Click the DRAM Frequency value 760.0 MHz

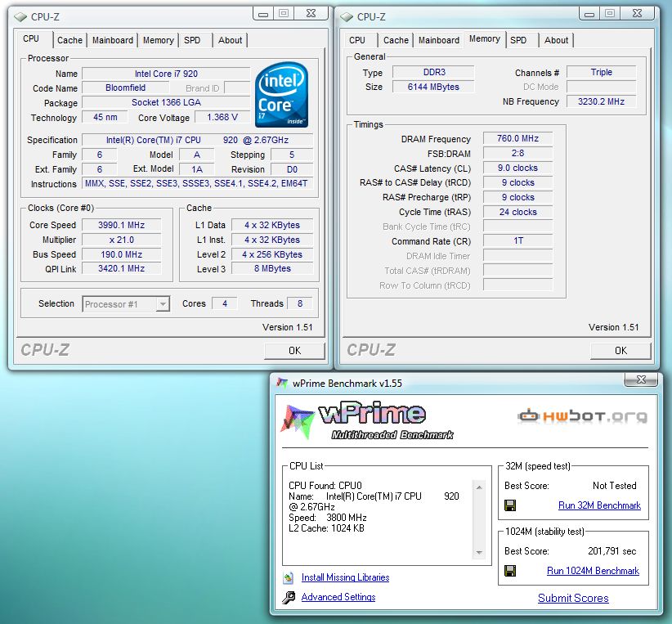pos(517,138)
